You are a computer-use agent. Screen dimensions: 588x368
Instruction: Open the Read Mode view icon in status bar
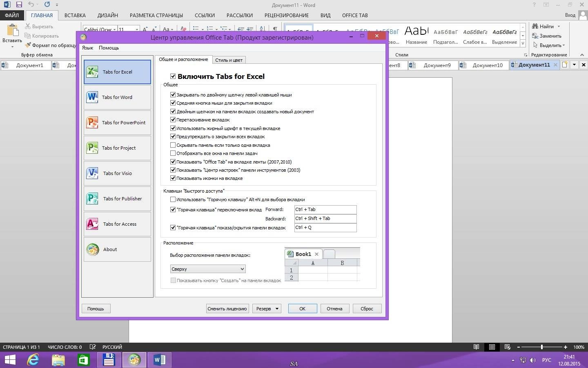click(476, 347)
